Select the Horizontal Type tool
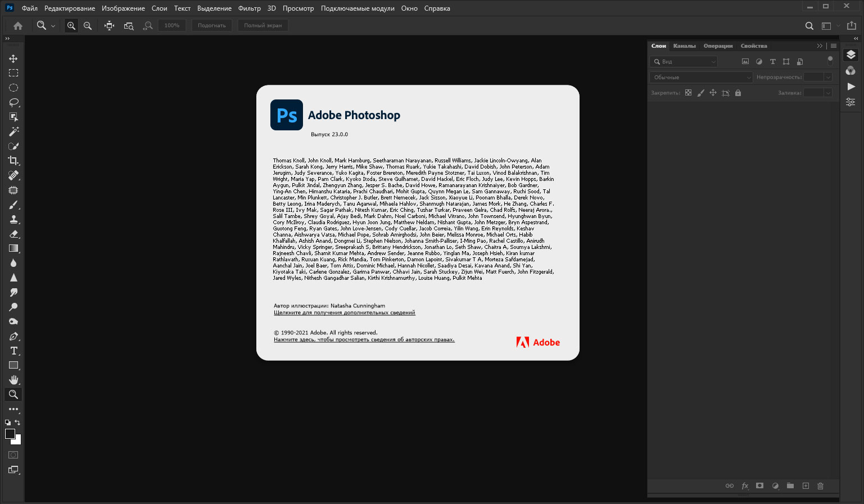Screen dimensions: 864x504 point(13,351)
